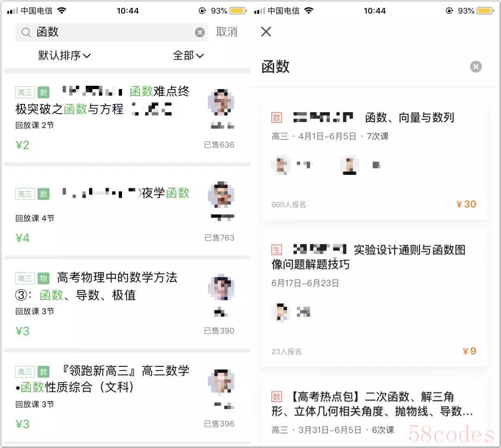Tap the red 生 subject tag icon

point(276,250)
